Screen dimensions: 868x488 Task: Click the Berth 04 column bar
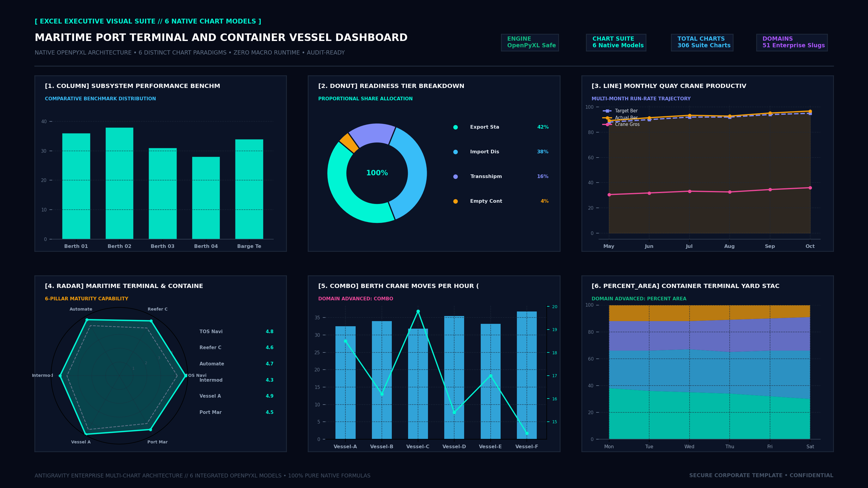(x=206, y=198)
